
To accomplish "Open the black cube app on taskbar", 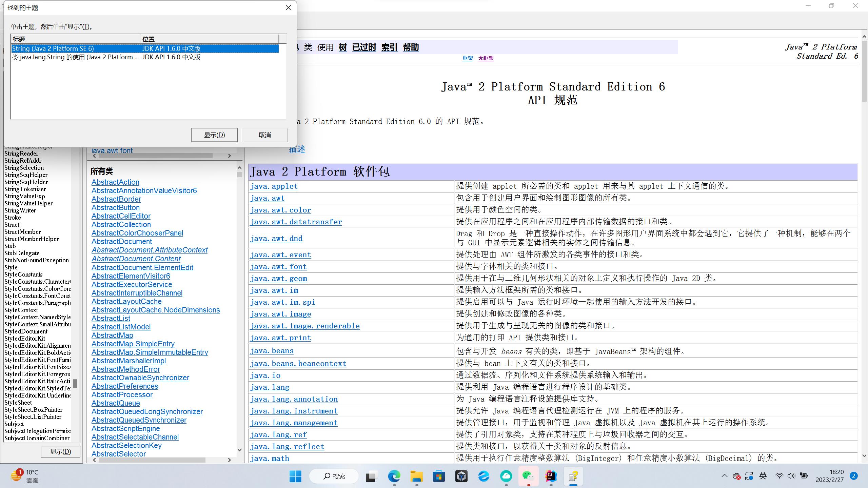I will point(461,476).
